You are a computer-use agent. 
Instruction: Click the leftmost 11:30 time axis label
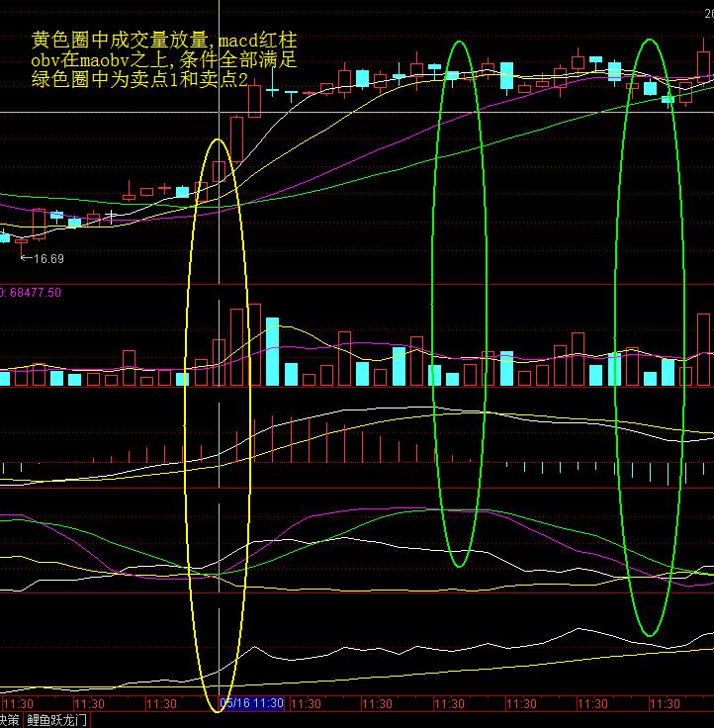tap(18, 703)
